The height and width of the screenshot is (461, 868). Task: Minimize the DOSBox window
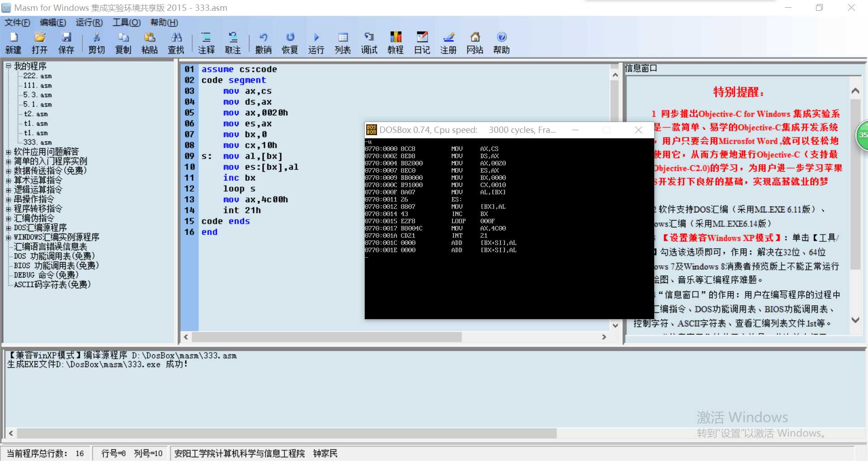click(x=575, y=130)
